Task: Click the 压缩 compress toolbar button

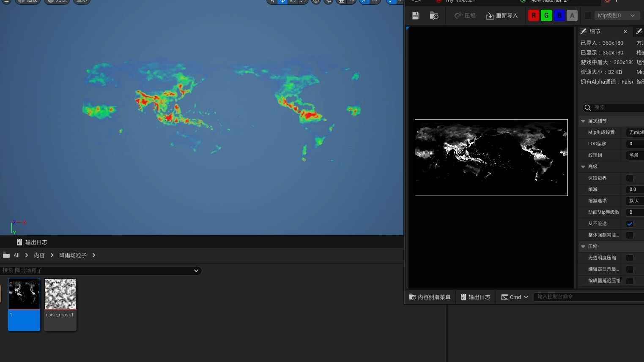Action: click(x=465, y=16)
